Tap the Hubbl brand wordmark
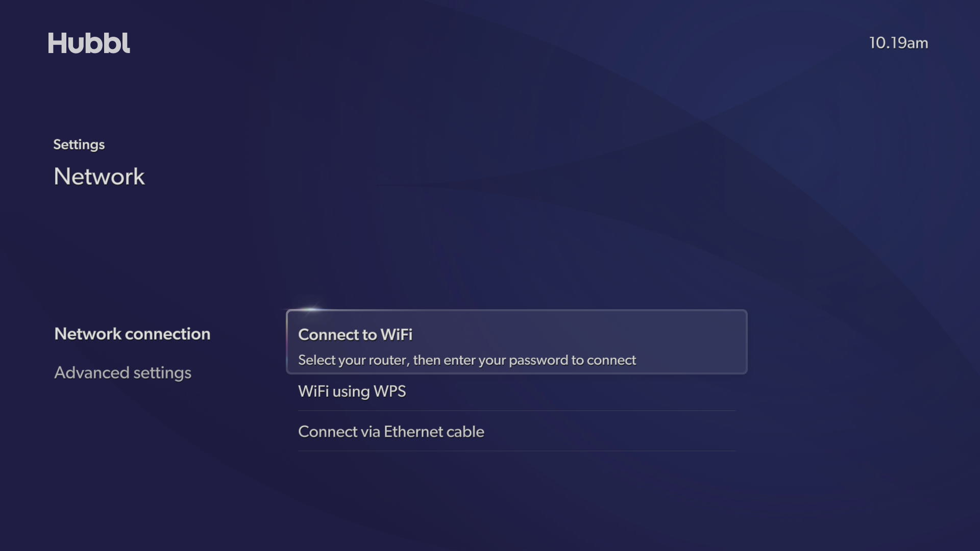This screenshot has height=551, width=980. 89,43
